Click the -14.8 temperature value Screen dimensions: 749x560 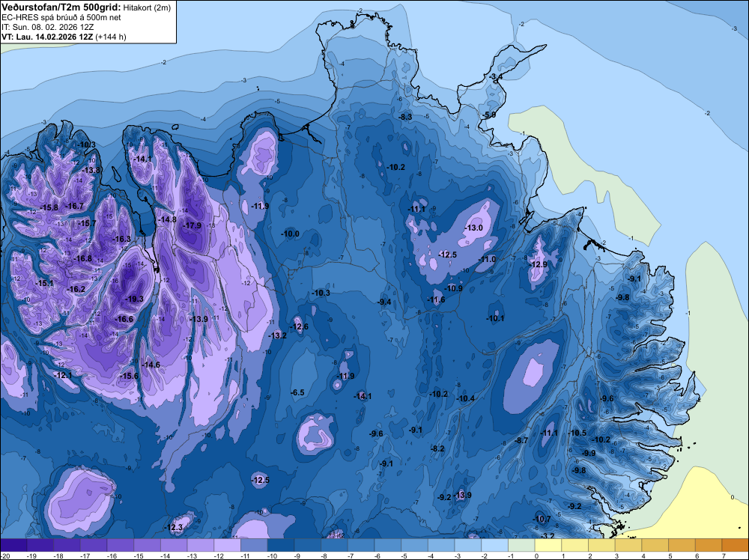click(x=167, y=219)
